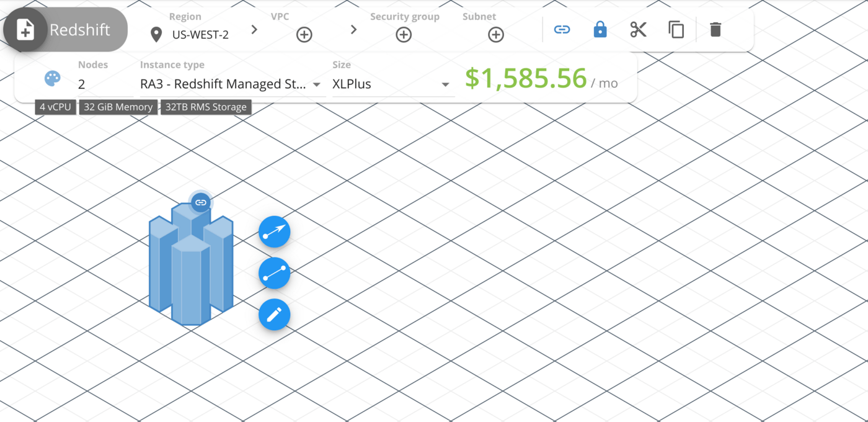Select the Redshift cluster icon on canvas
Viewport: 868px width, 422px height.
[x=191, y=265]
